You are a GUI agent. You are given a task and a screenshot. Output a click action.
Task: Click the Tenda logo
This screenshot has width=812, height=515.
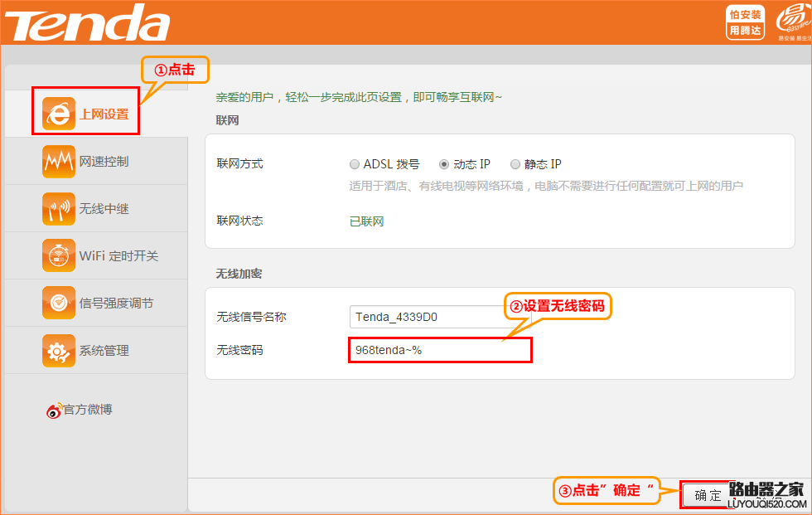tap(87, 22)
